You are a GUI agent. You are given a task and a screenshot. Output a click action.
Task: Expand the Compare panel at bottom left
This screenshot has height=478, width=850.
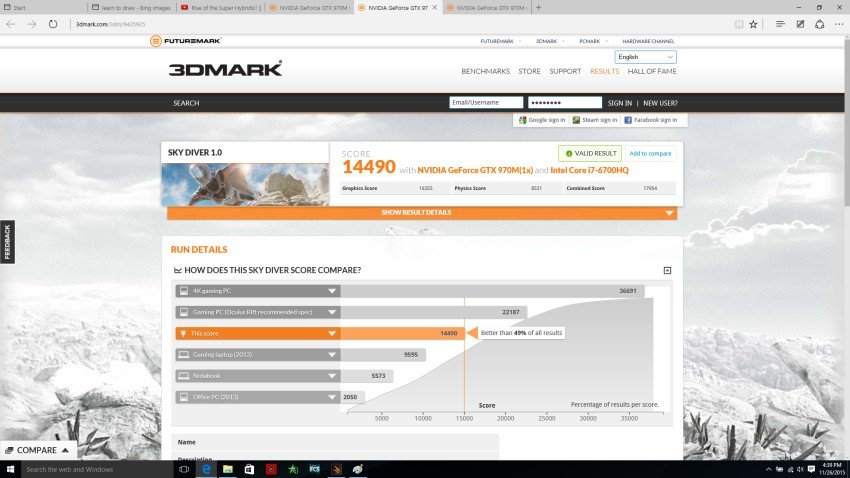[38, 450]
